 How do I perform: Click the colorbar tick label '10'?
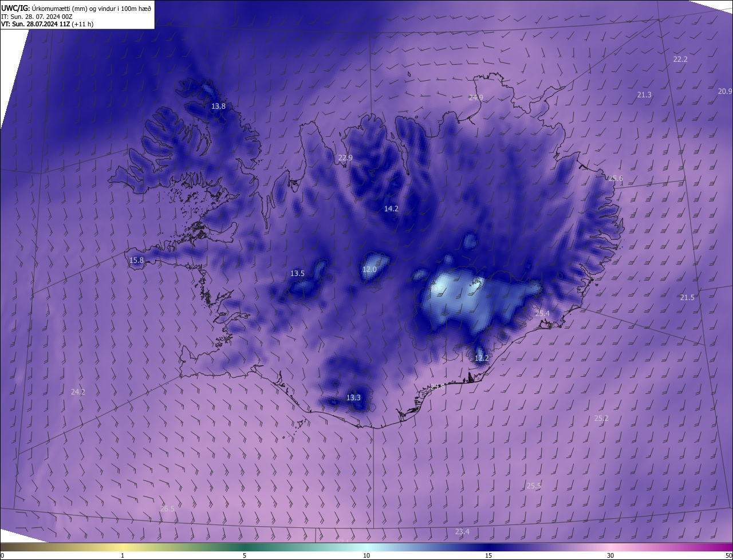click(x=366, y=555)
